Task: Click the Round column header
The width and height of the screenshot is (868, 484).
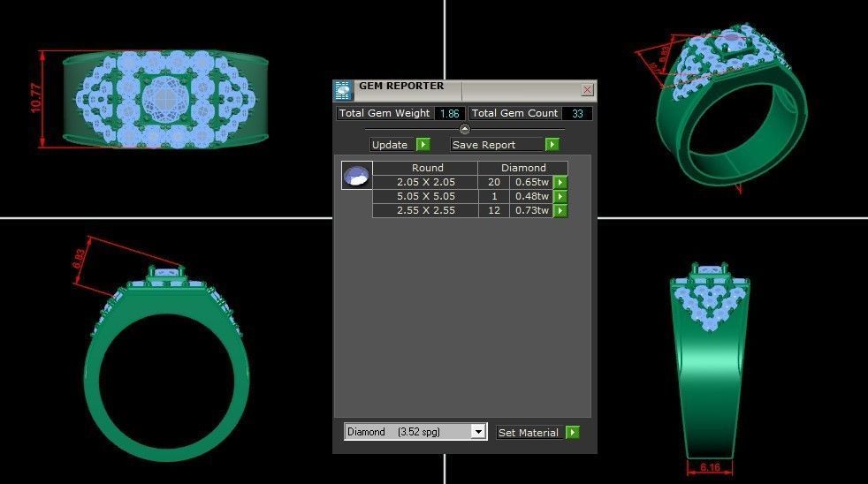Action: (x=425, y=168)
